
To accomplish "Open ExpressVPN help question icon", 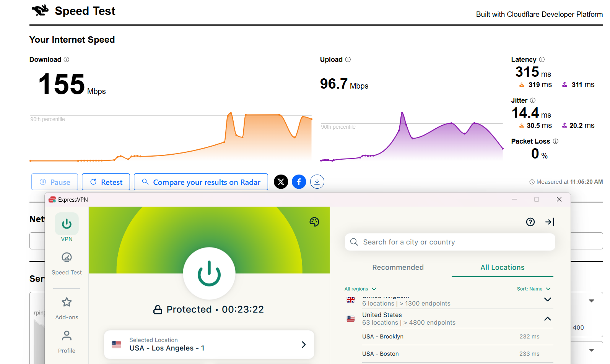I will pyautogui.click(x=530, y=222).
